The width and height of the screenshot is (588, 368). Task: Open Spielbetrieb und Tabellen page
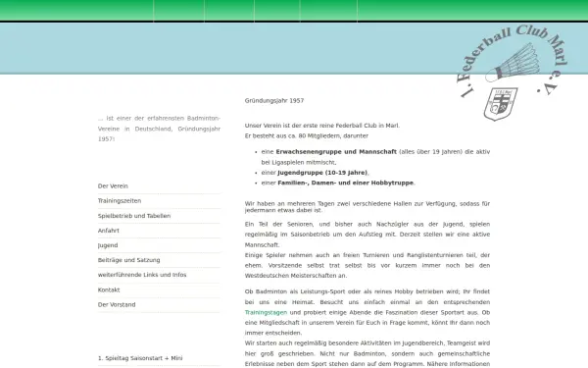pos(134,216)
